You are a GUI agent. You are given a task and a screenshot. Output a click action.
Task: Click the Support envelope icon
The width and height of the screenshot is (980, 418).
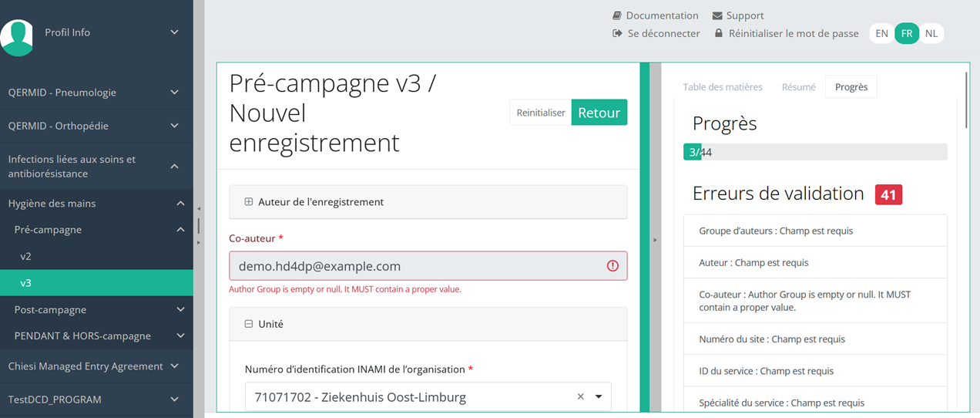[717, 15]
